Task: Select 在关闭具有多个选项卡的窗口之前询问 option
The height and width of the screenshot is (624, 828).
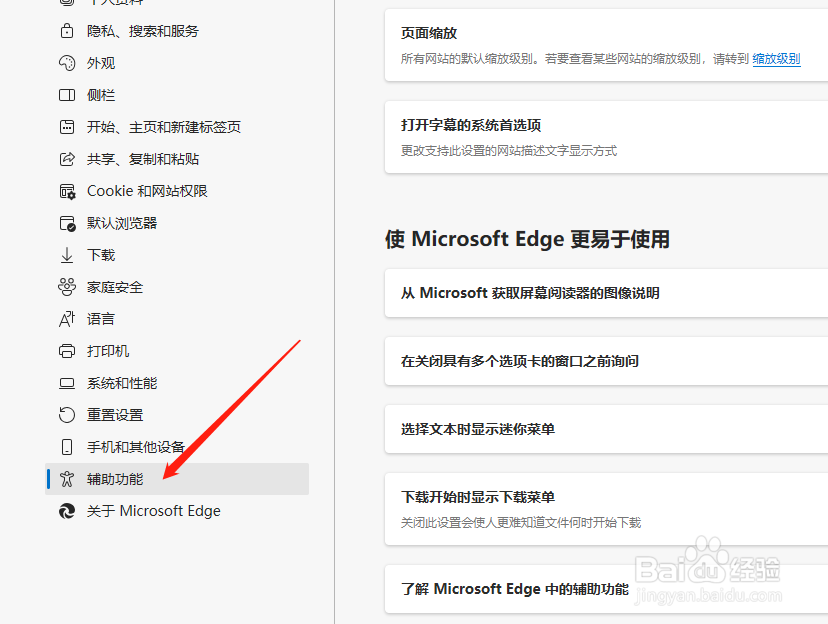Action: 606,361
